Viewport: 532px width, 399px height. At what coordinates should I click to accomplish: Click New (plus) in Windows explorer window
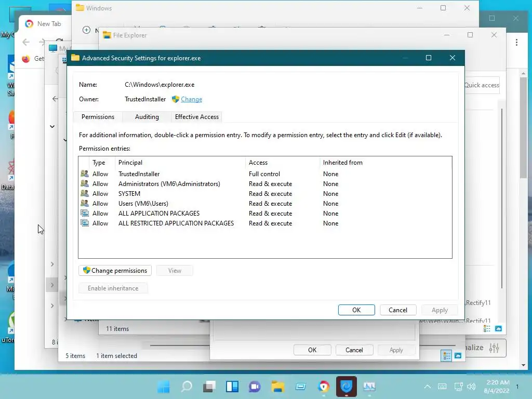tap(87, 30)
